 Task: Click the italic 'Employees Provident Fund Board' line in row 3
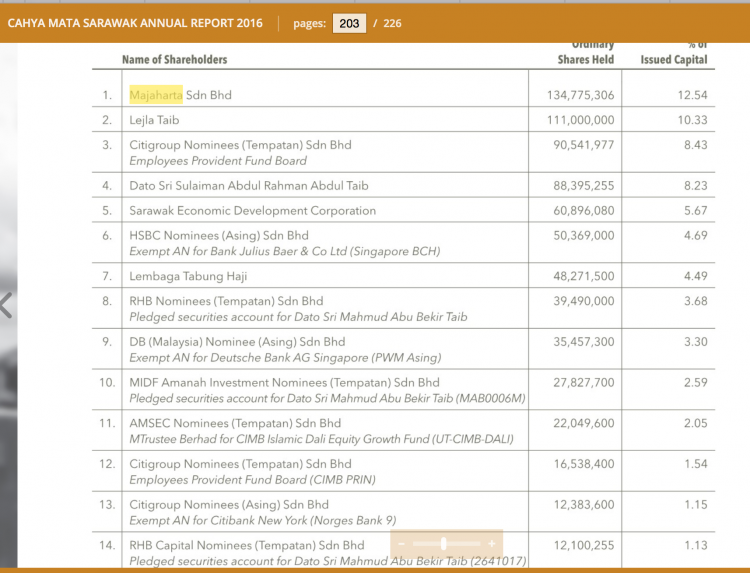point(218,161)
